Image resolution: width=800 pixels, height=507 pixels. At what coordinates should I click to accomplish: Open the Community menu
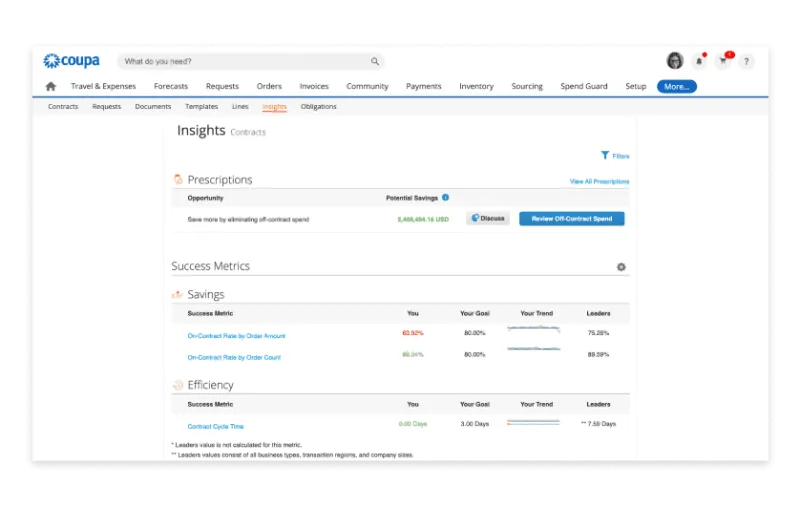367,86
